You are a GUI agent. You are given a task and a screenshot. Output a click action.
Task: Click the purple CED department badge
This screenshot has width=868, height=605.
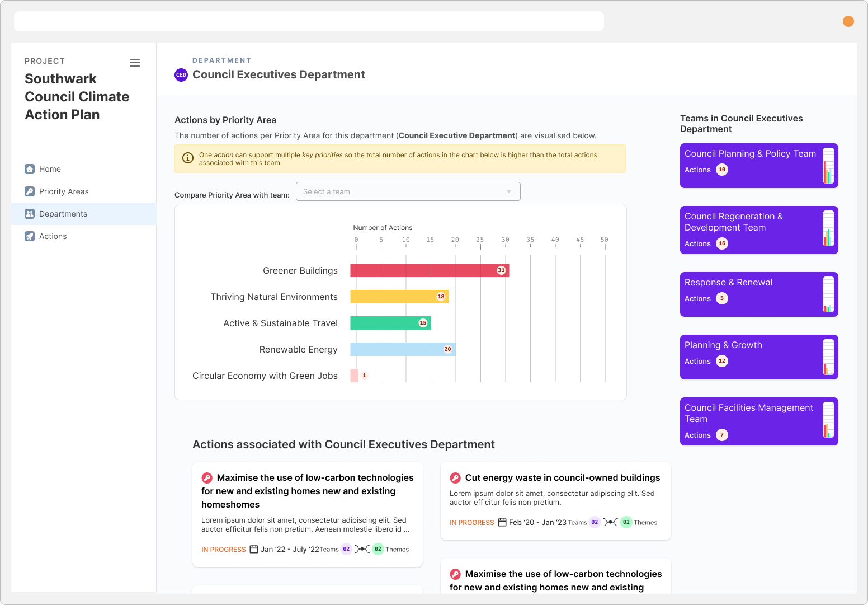pyautogui.click(x=181, y=75)
